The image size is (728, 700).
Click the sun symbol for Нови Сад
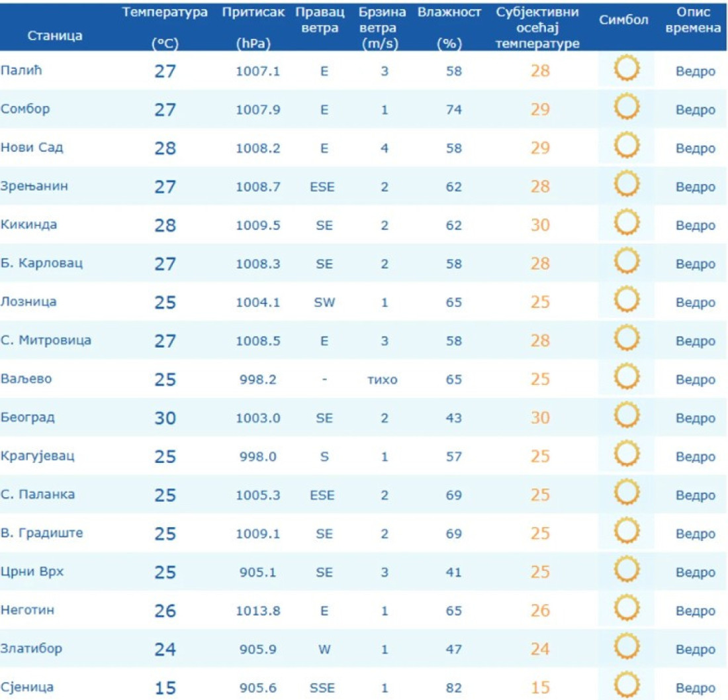pos(627,146)
